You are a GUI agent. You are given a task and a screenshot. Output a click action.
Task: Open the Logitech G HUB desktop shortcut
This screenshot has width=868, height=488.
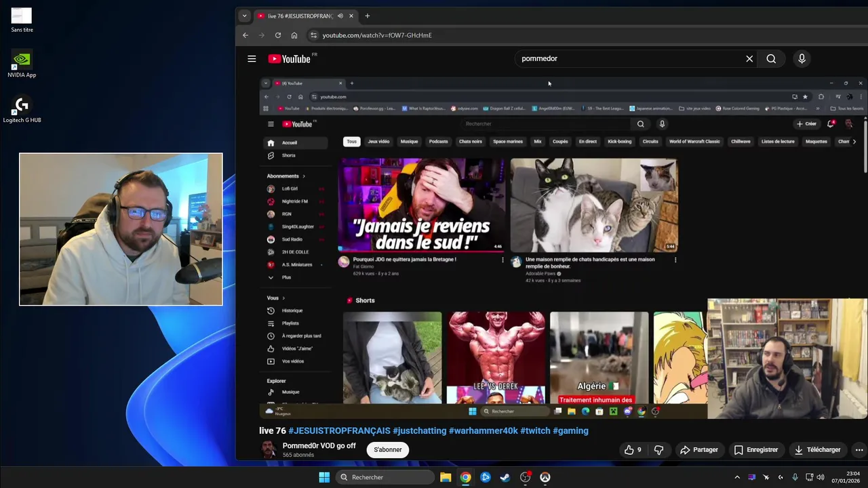coord(22,110)
